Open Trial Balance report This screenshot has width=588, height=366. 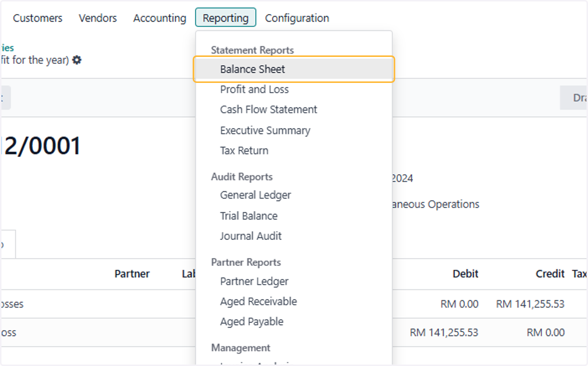point(248,216)
